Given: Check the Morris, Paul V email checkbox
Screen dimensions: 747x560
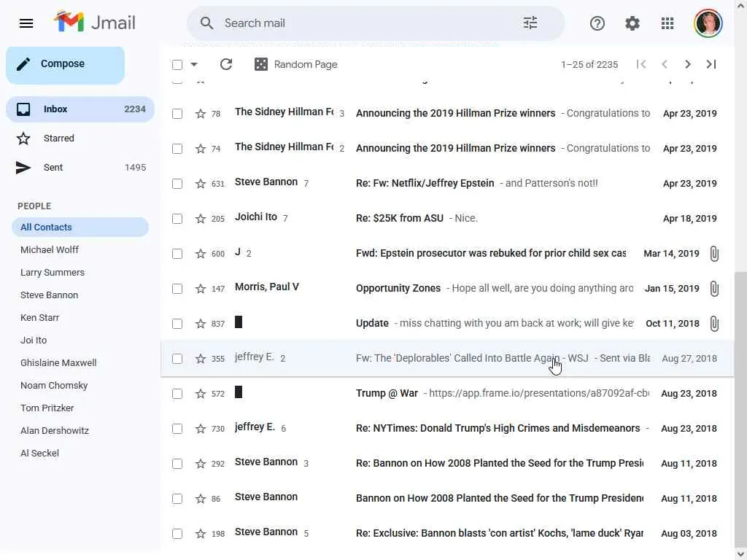Looking at the screenshot, I should pyautogui.click(x=177, y=289).
